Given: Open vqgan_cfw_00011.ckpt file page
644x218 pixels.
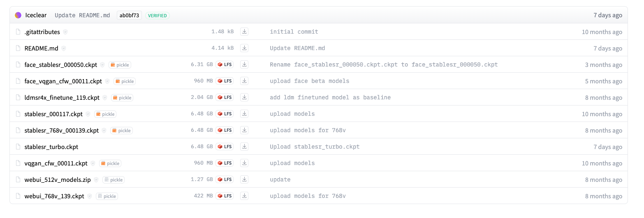Looking at the screenshot, I should 56,163.
